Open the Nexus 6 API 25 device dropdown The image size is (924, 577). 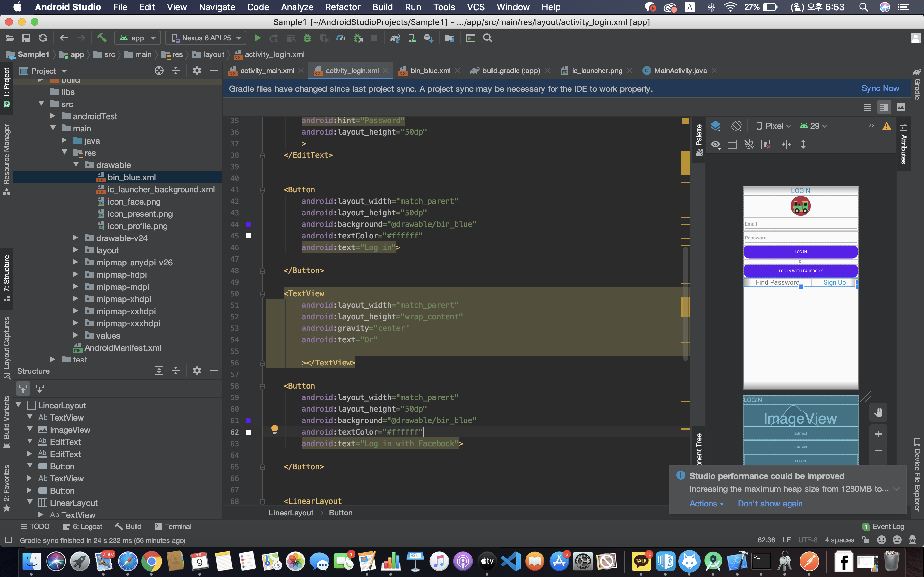[206, 38]
